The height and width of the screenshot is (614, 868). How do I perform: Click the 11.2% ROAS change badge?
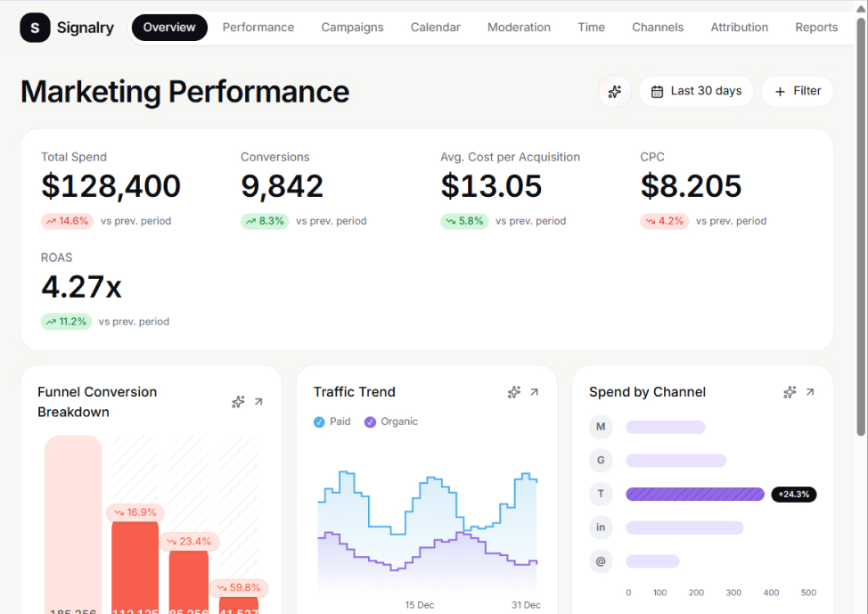(67, 322)
